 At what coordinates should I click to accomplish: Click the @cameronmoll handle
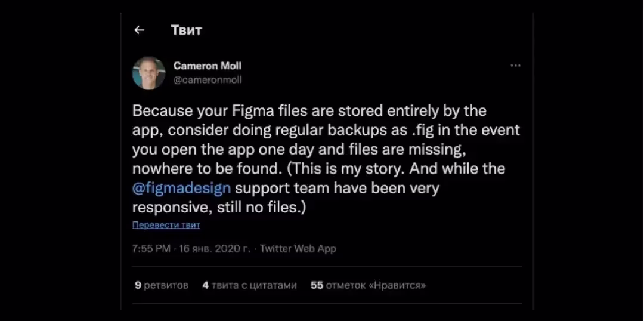tap(207, 79)
